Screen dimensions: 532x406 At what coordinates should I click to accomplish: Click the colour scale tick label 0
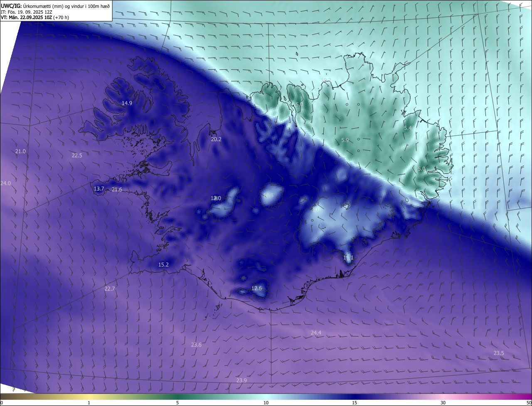(2, 403)
